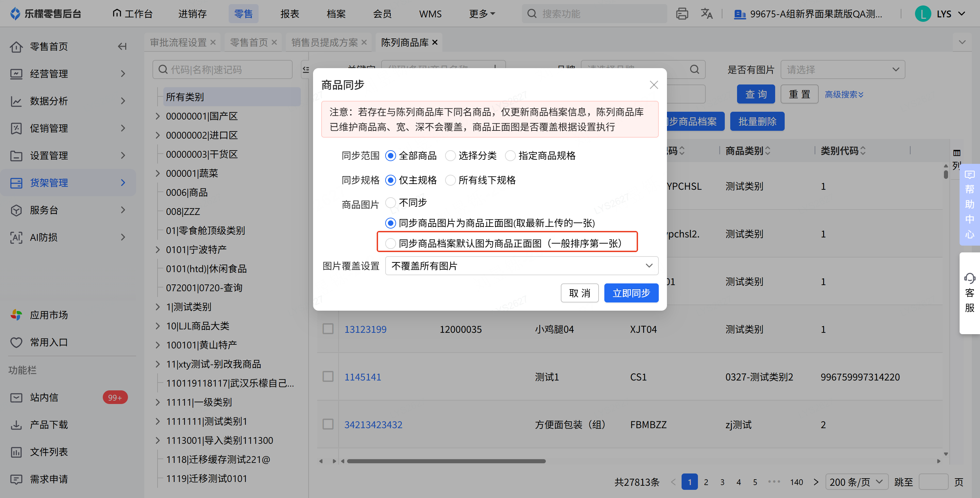
Task: Switch to the 销售员提成方案 tab
Action: [x=325, y=42]
